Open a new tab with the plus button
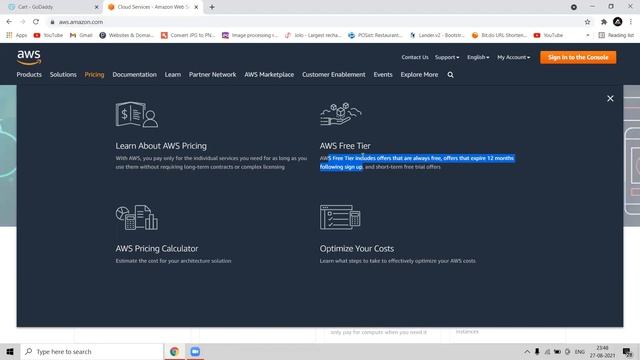The image size is (640, 360). click(x=212, y=7)
